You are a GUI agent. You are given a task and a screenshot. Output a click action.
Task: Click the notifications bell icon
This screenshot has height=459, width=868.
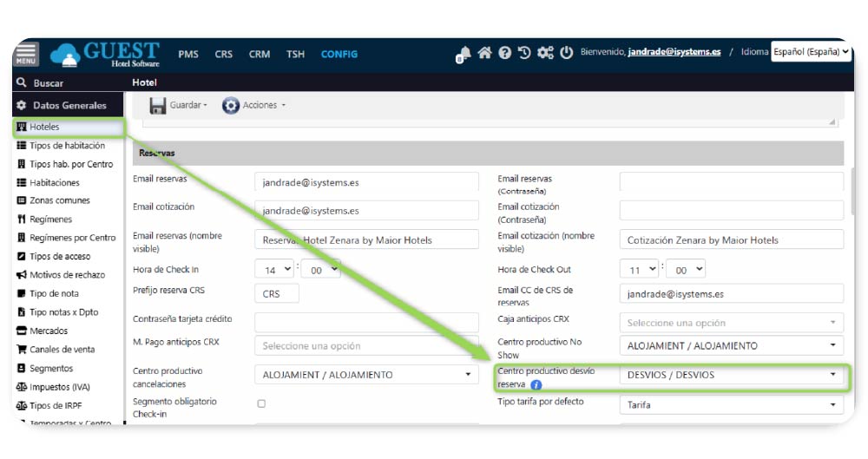click(464, 54)
